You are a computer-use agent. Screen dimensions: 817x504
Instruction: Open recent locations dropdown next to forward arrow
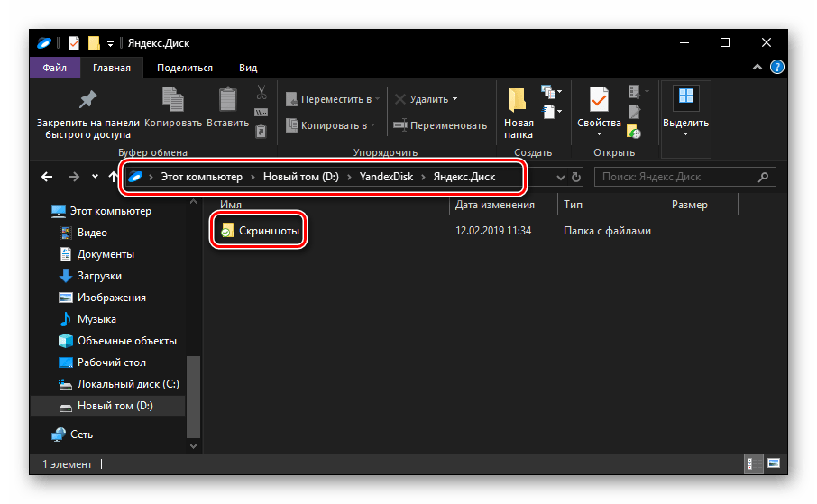coord(95,177)
